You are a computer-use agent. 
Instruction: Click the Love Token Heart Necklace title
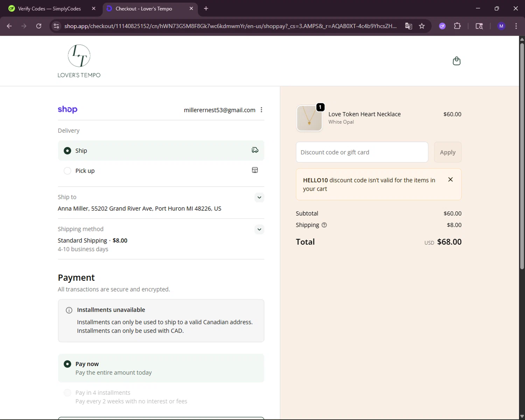364,114
